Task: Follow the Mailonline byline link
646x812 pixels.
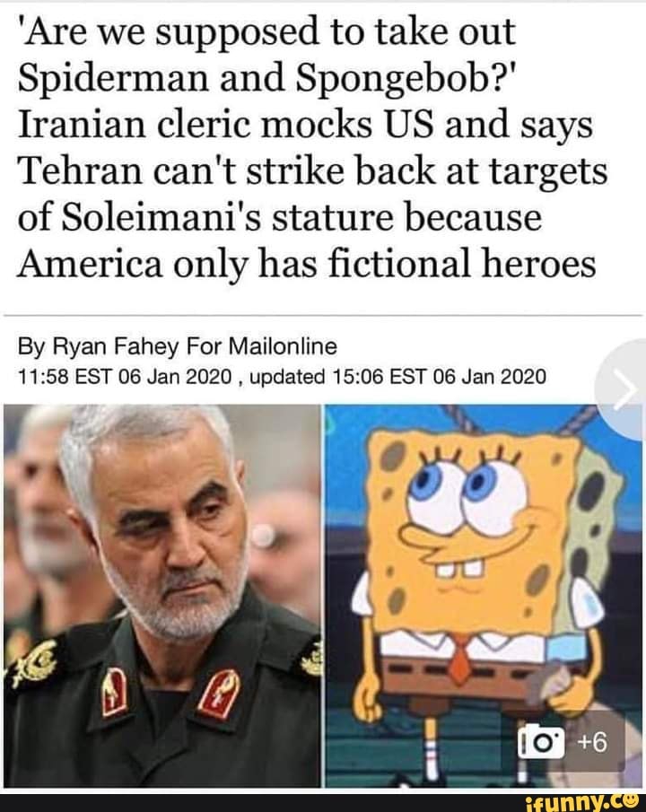Action: pos(283,345)
